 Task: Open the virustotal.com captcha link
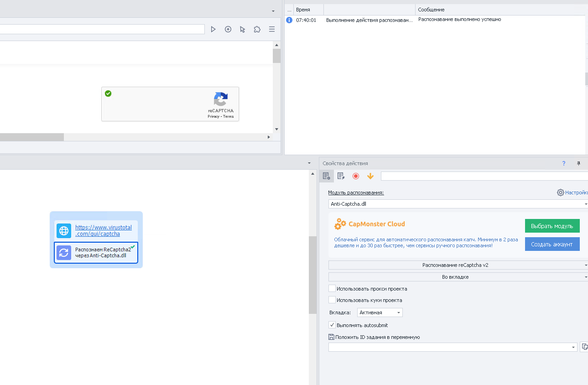tap(104, 231)
